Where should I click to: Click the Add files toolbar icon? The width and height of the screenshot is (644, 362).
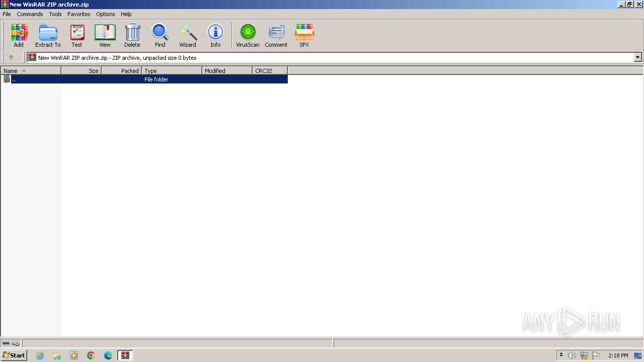coord(19,35)
